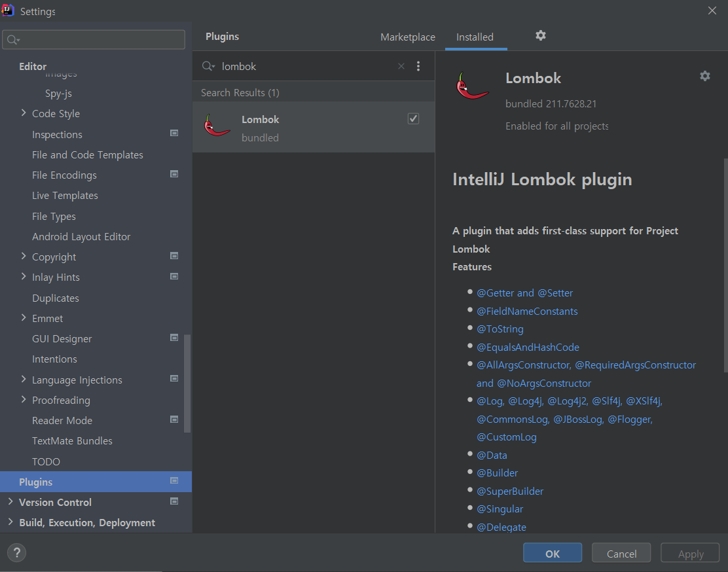Click project-level icon beside Language Injections

(174, 378)
